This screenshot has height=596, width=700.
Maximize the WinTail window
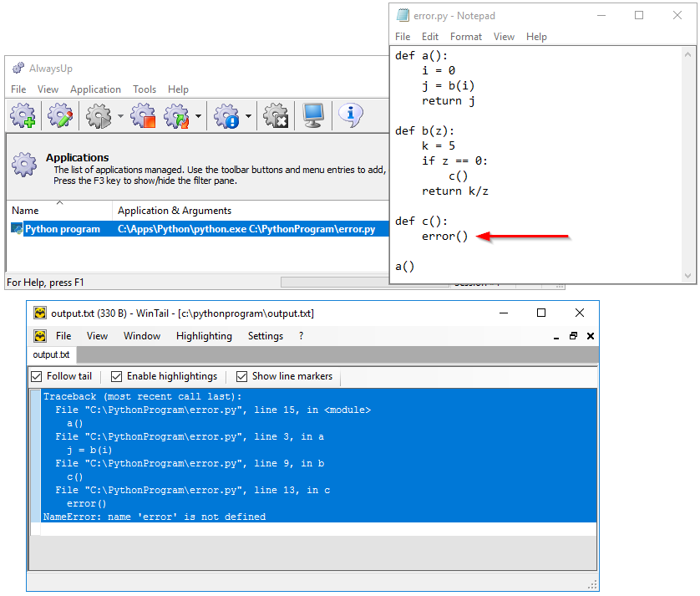tap(541, 313)
